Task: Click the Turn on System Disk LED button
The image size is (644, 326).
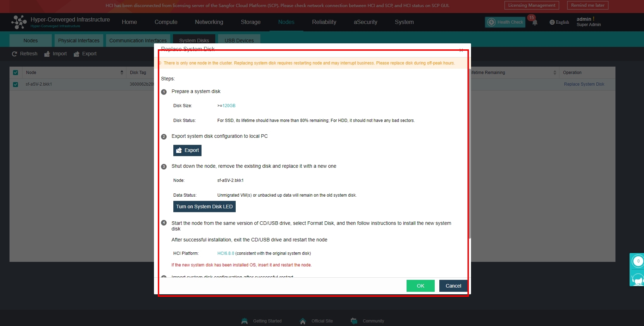Action: 204,207
